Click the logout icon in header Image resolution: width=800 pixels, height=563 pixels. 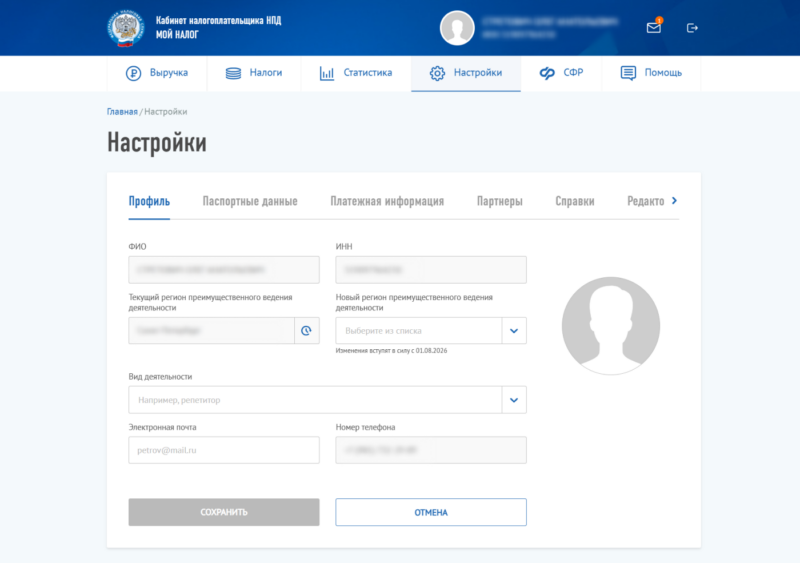pos(692,28)
